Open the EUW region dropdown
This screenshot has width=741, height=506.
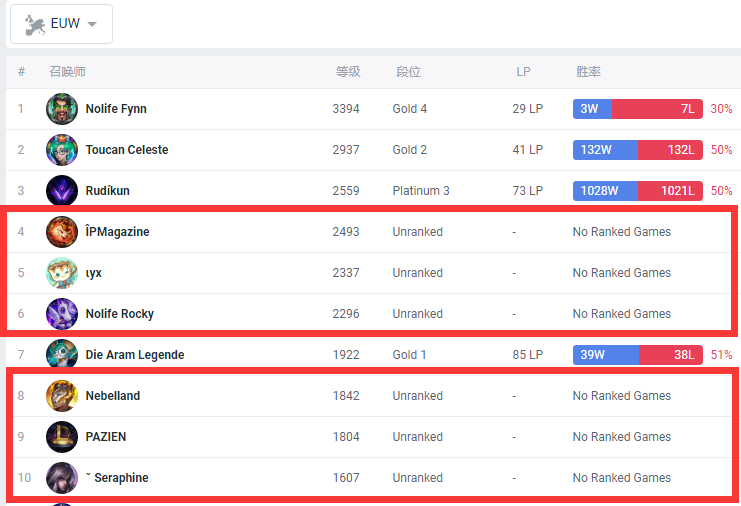[x=61, y=24]
